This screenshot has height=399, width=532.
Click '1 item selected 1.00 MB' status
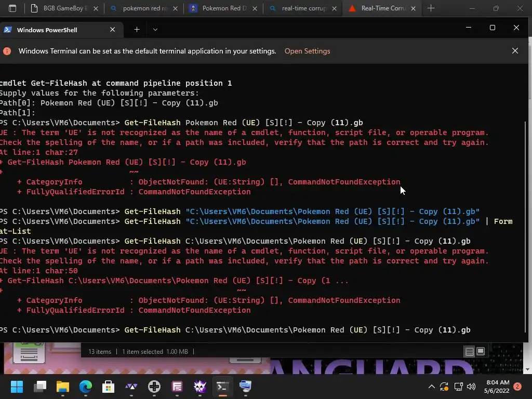click(x=155, y=352)
